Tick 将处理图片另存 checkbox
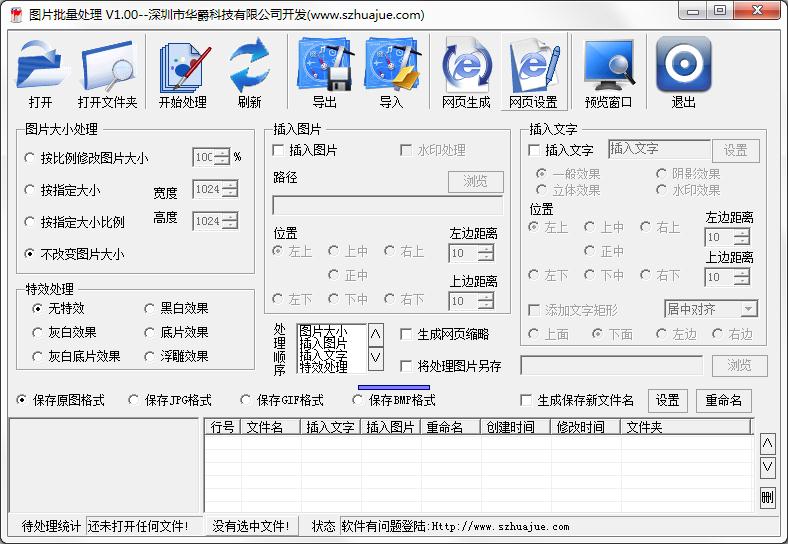The width and height of the screenshot is (788, 544). click(x=451, y=366)
